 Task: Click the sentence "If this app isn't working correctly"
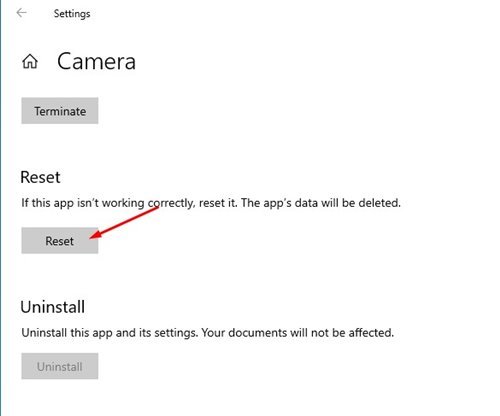pos(107,203)
